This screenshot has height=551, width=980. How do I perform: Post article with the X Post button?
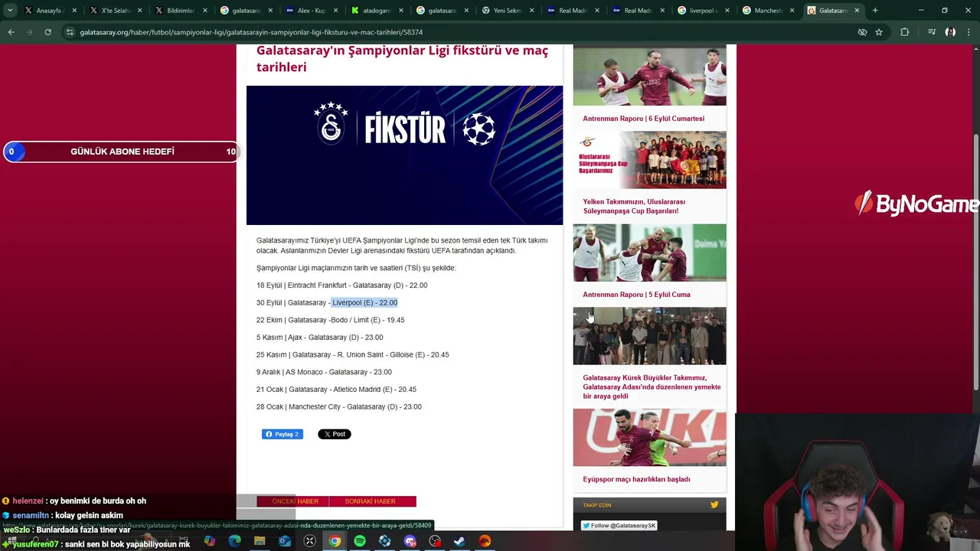click(x=335, y=434)
